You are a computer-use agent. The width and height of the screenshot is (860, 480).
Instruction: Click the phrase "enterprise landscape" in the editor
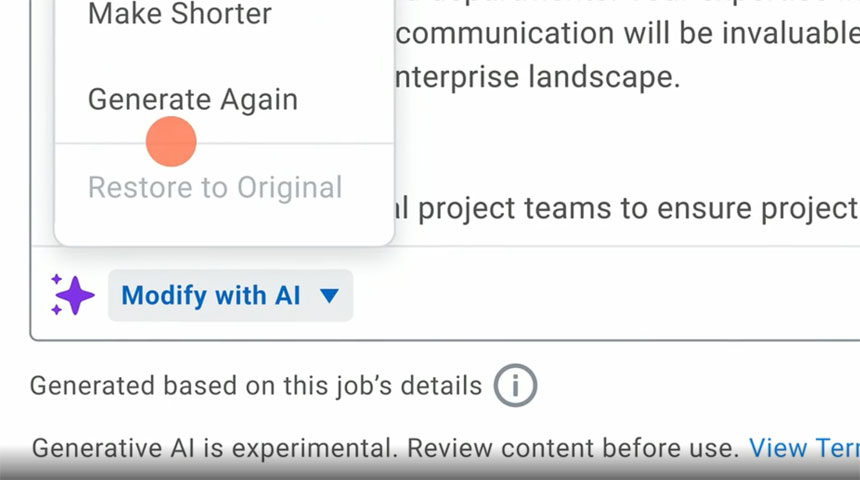point(538,78)
